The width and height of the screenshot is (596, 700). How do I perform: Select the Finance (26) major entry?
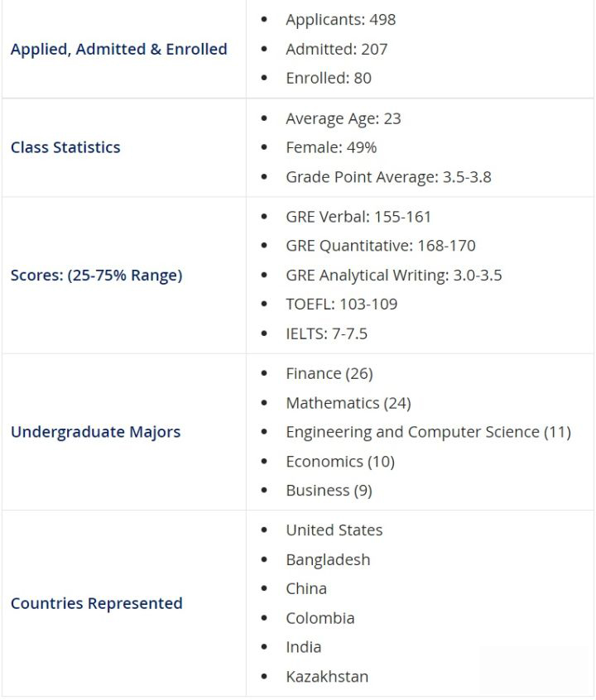click(x=329, y=374)
